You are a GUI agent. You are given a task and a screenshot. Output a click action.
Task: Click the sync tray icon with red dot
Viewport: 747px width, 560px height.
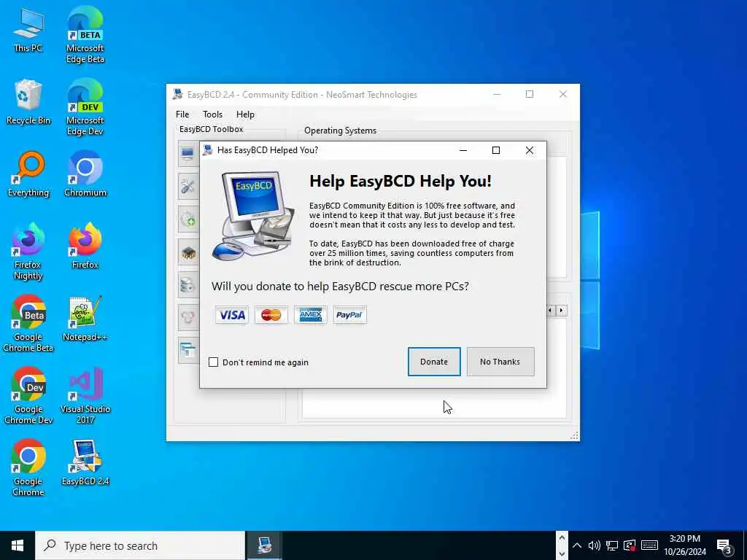(x=630, y=545)
